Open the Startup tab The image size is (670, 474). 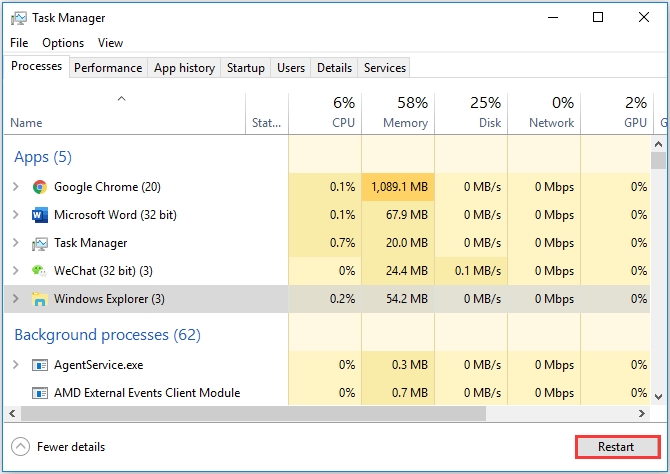246,68
